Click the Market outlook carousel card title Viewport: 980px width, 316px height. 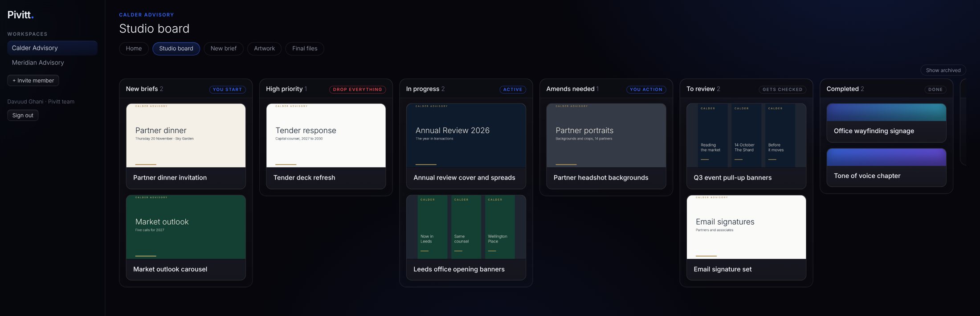pyautogui.click(x=170, y=269)
